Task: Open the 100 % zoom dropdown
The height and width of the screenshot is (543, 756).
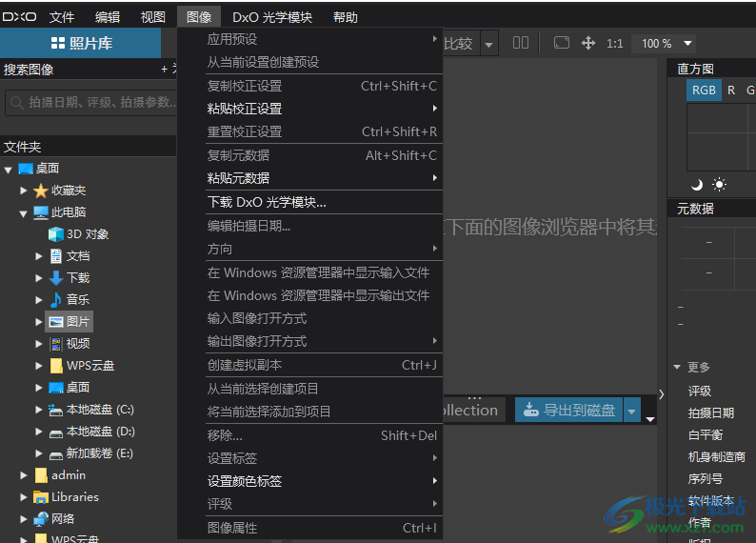Action: 688,44
